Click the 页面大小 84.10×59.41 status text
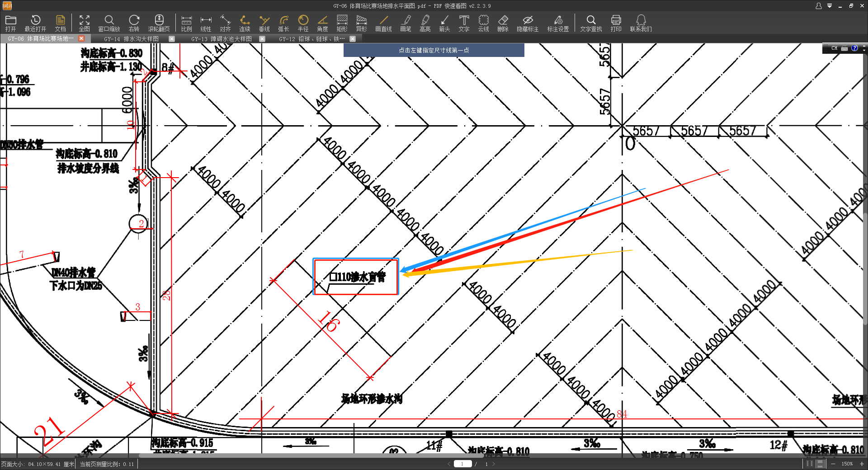 (x=38, y=464)
